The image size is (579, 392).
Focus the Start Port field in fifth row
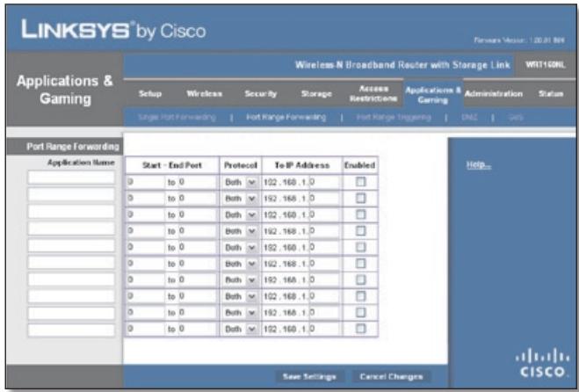[x=146, y=248]
